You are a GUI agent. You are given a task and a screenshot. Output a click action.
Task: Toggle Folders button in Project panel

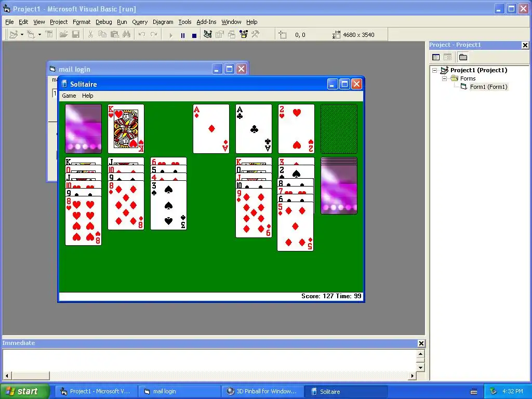pos(463,57)
